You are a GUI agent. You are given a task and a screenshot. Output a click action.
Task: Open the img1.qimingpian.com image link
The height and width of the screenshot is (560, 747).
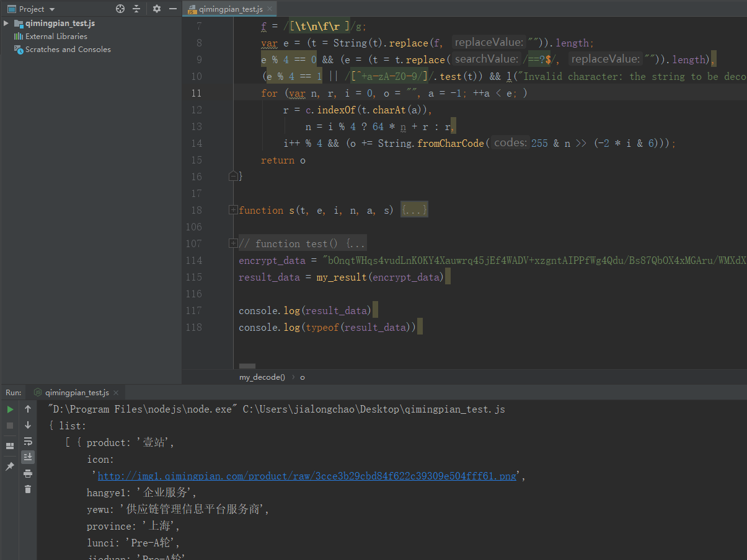[x=307, y=476]
